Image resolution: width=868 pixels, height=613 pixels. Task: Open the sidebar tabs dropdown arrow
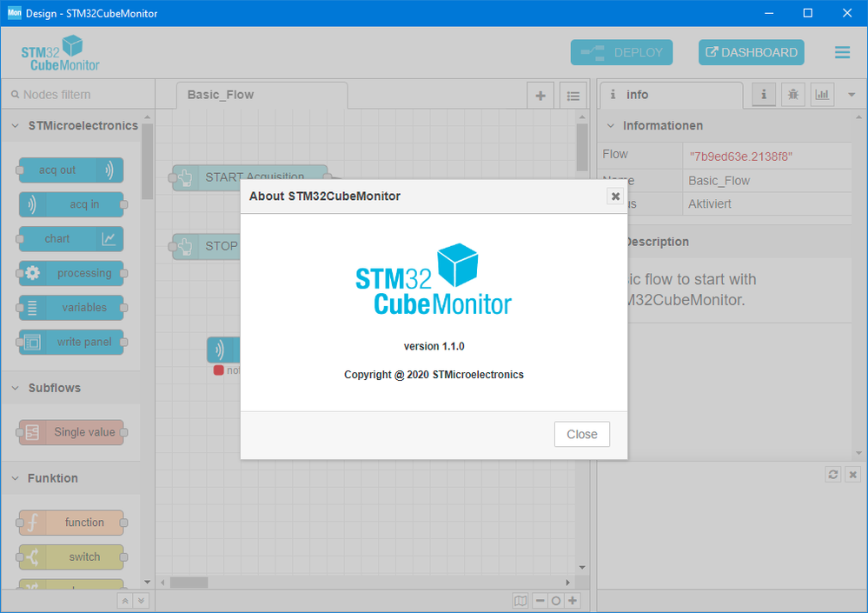click(x=851, y=95)
